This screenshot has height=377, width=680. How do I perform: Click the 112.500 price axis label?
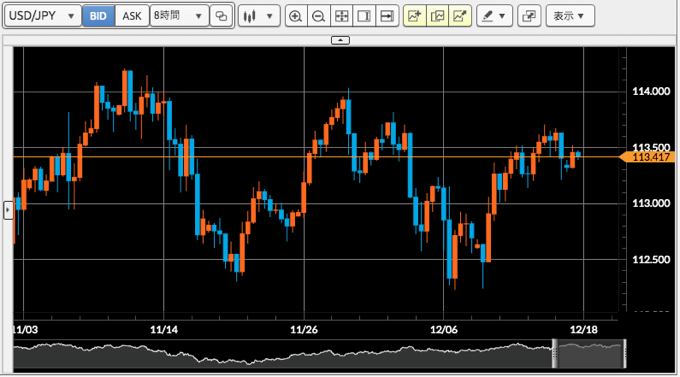click(651, 259)
